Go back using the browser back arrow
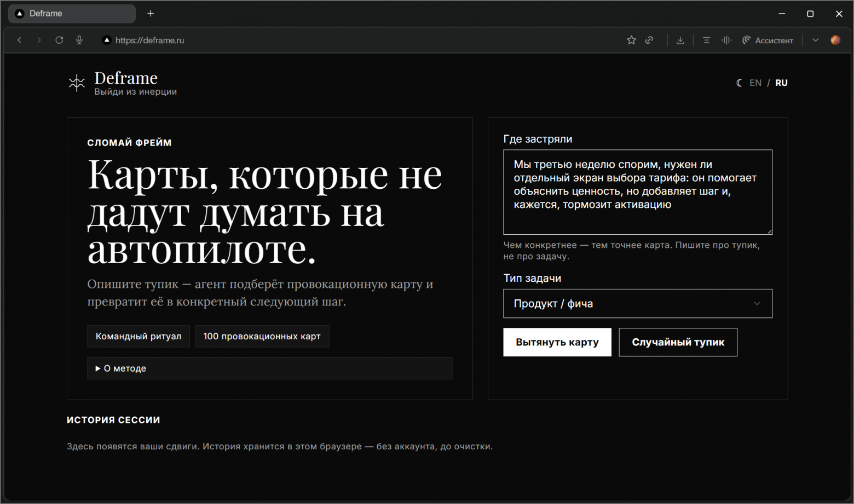Image resolution: width=854 pixels, height=504 pixels. click(20, 40)
